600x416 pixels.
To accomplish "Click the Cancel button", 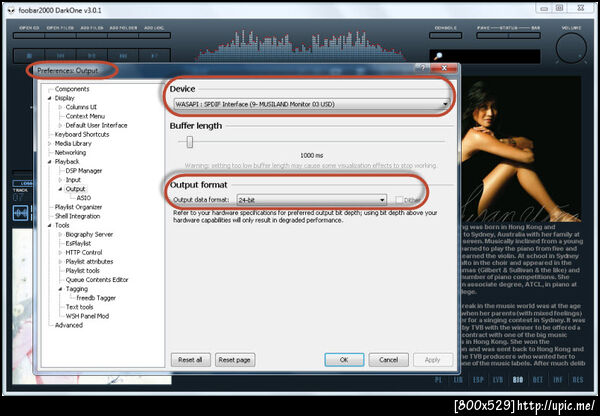I will (388, 360).
